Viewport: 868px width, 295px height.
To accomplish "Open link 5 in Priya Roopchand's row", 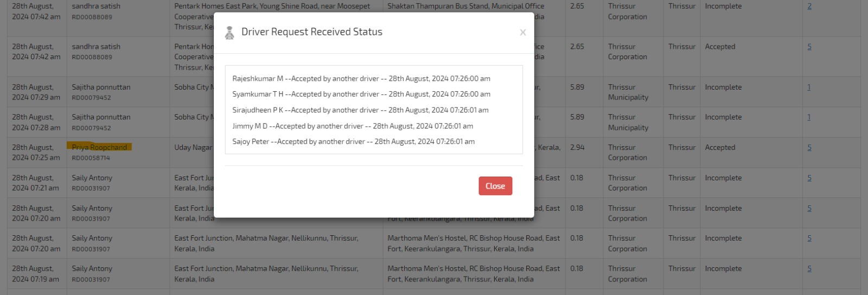I will coord(809,148).
